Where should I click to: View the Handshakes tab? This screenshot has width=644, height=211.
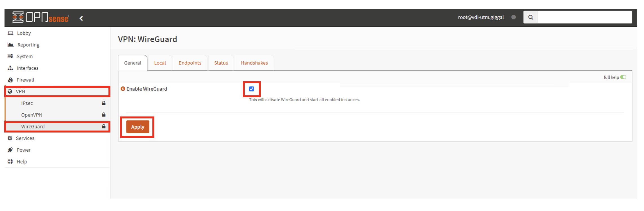click(254, 63)
